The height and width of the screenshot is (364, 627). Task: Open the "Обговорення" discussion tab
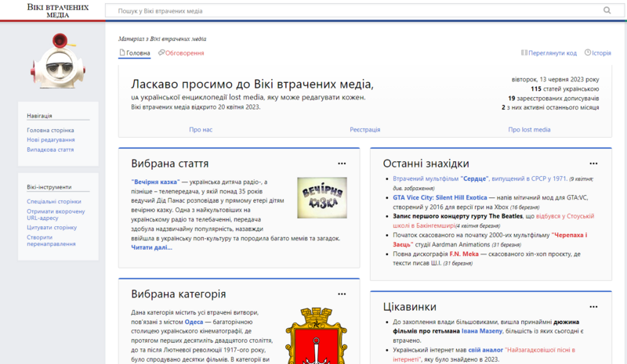(181, 52)
